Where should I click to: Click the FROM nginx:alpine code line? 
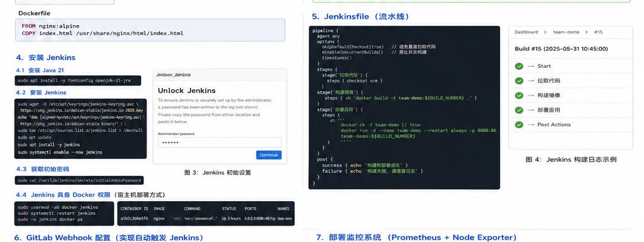[50, 26]
